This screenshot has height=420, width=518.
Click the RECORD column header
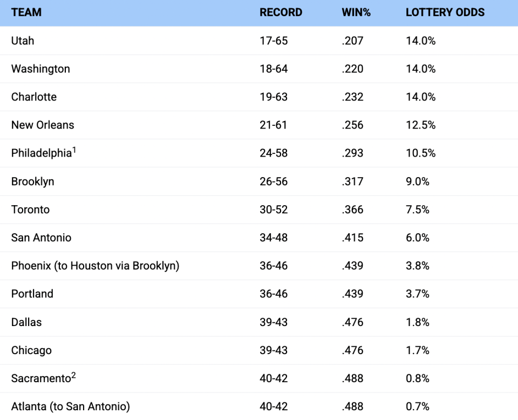[x=281, y=12]
